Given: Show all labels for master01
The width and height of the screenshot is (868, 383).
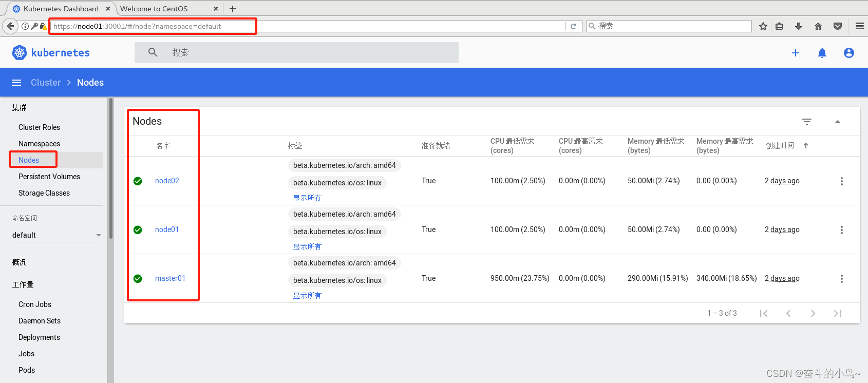Looking at the screenshot, I should coord(307,296).
